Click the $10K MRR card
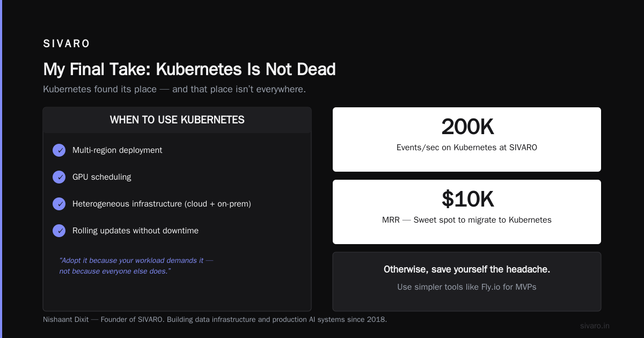The height and width of the screenshot is (338, 644). (467, 212)
